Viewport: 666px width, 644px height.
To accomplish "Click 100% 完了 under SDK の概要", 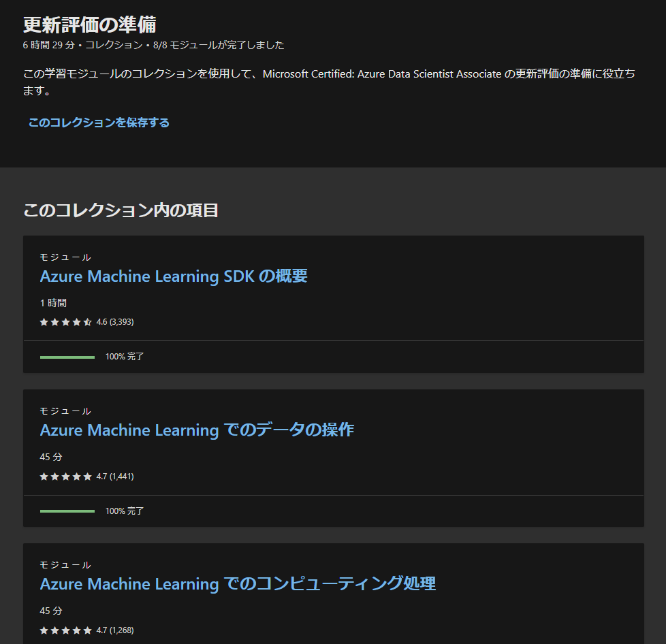I will point(125,357).
